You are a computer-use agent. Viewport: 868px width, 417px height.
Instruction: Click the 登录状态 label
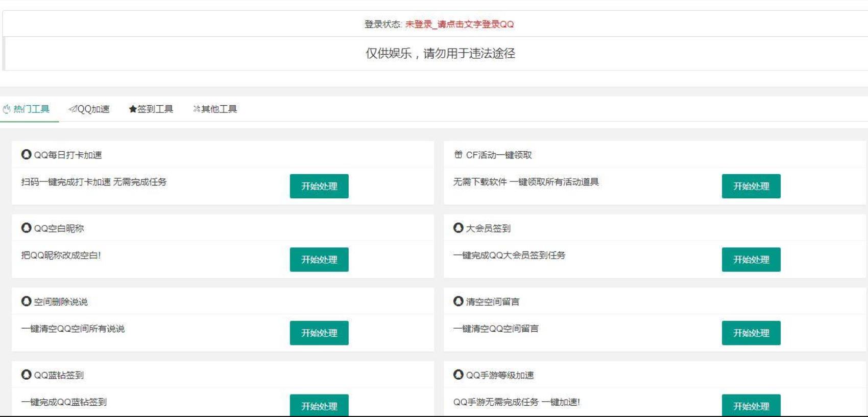383,24
